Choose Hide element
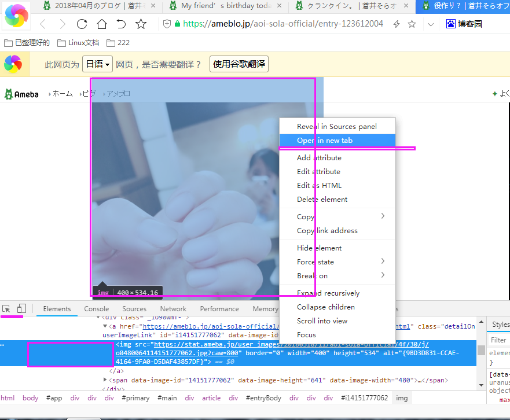510x420 pixels. (x=337, y=248)
